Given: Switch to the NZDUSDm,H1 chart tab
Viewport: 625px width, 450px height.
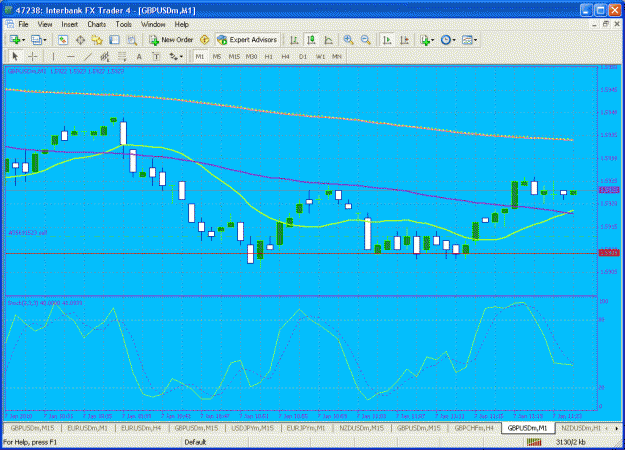Looking at the screenshot, I should [580, 428].
